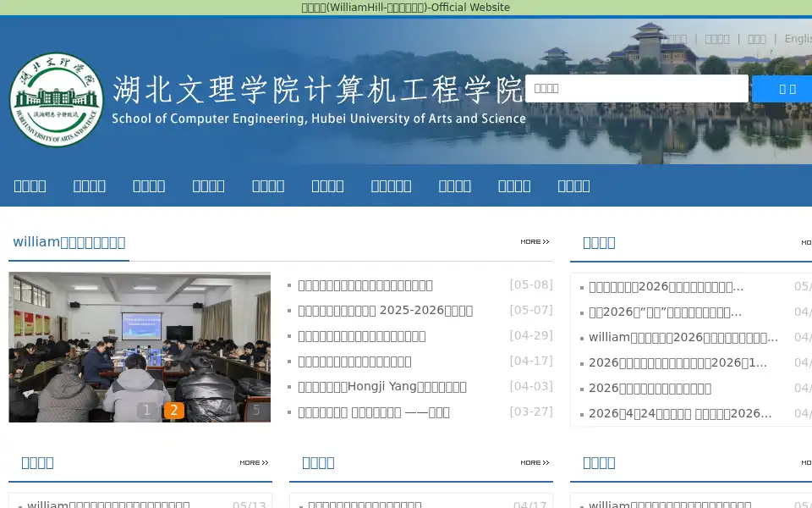
Task: Select carousel slide number 5
Action: pyautogui.click(x=255, y=410)
